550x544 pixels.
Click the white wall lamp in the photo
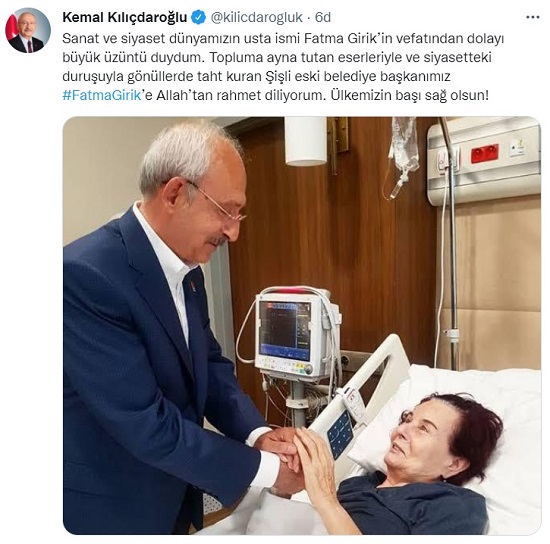[x=306, y=141]
